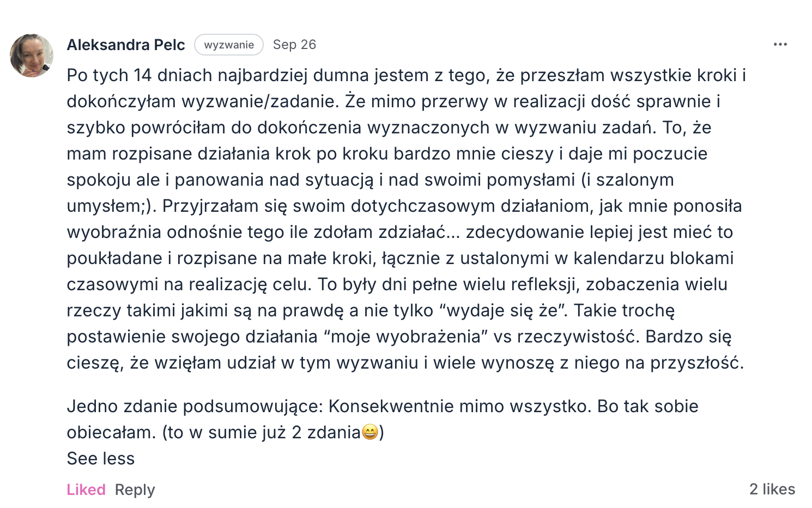Click the word 'kalendarzu' in the comment body
This screenshot has width=812, height=508.
[619, 258]
